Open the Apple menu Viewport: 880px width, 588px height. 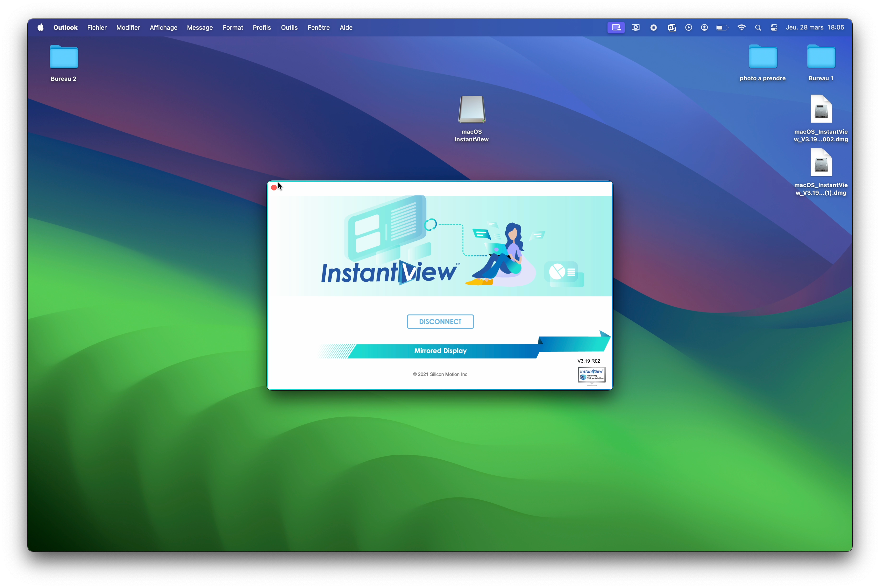click(40, 27)
